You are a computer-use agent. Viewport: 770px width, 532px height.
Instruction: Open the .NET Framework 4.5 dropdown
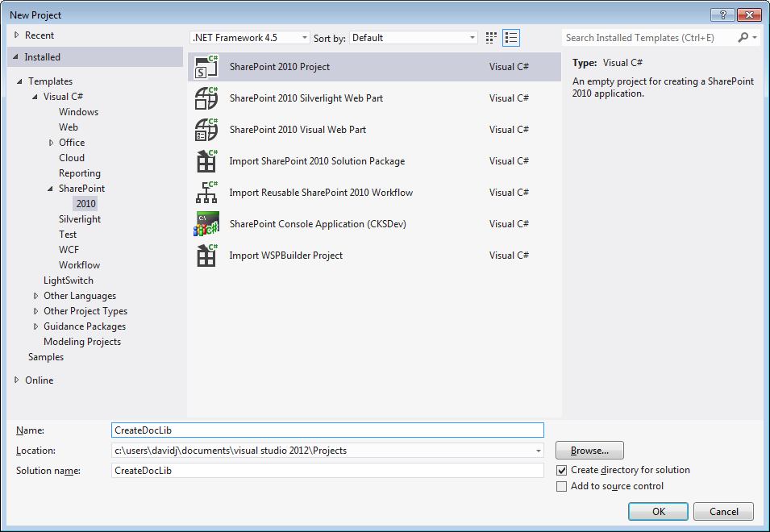tap(249, 38)
